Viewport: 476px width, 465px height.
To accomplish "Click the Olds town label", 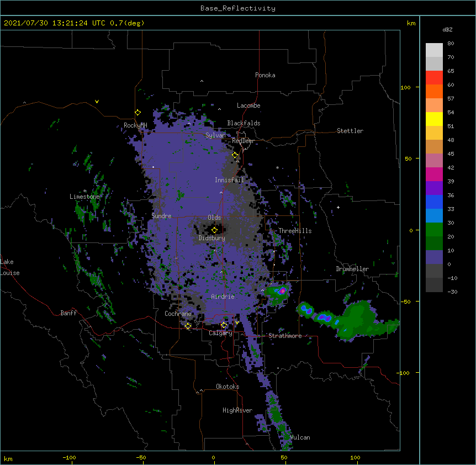I will tap(214, 218).
